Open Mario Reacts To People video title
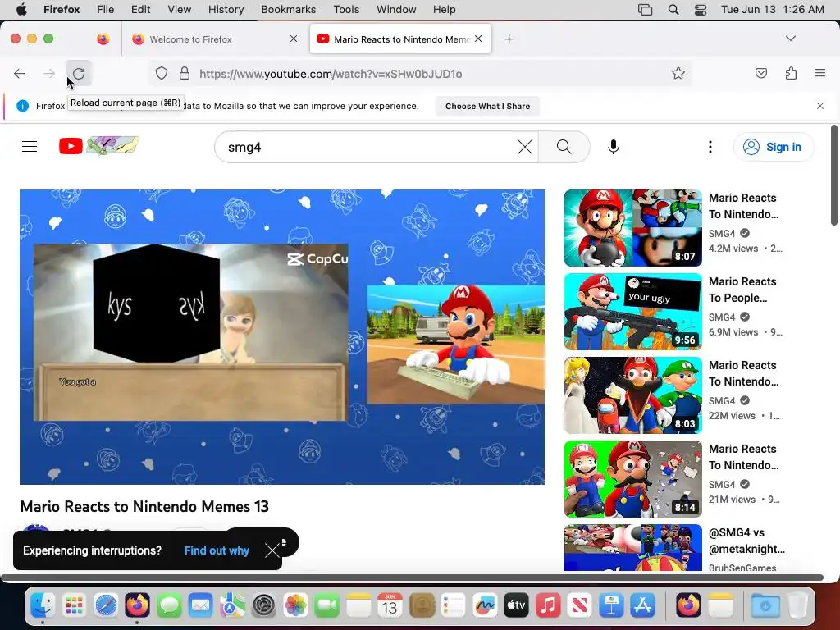Screen dimensions: 840x630 742,290
